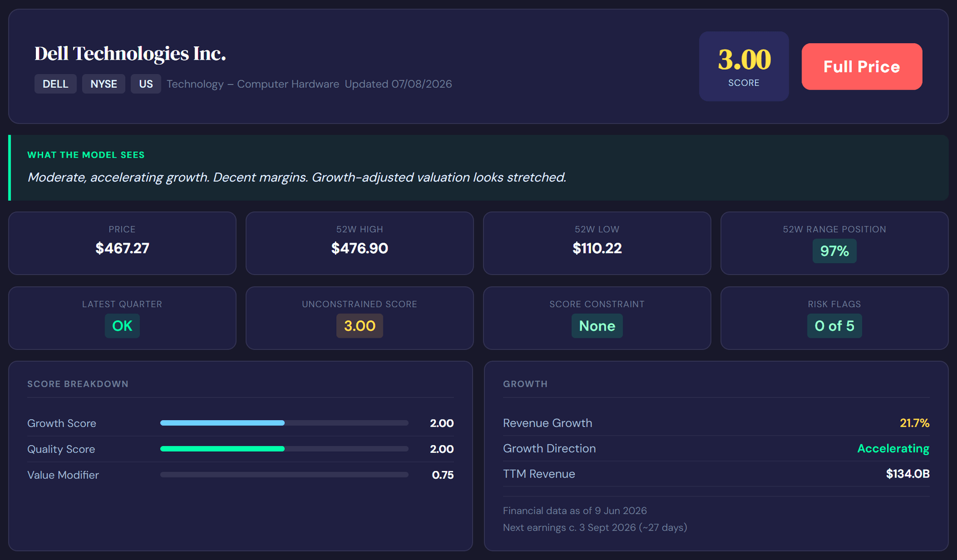This screenshot has height=560, width=957.
Task: Click the SCORE CONSTRAINT label
Action: point(597,304)
